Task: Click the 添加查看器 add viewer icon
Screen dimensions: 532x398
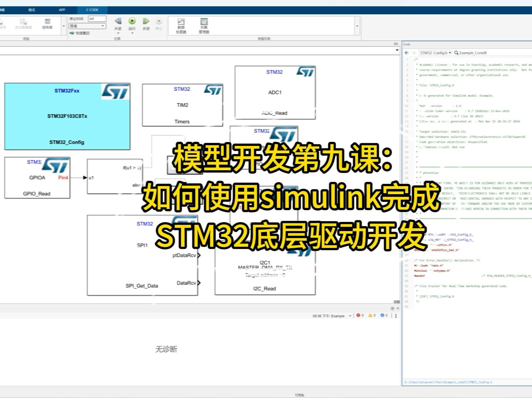Action: coord(23,24)
